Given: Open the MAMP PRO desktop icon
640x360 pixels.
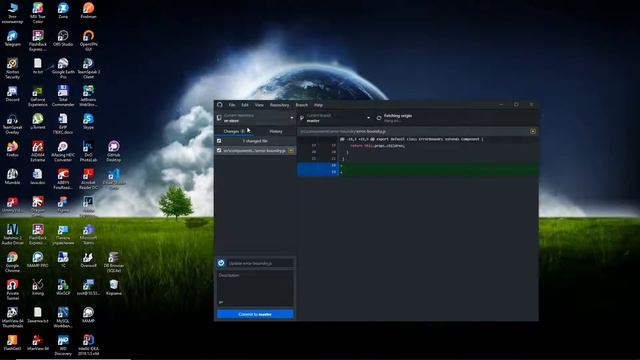Looking at the screenshot, I should coord(38,260).
